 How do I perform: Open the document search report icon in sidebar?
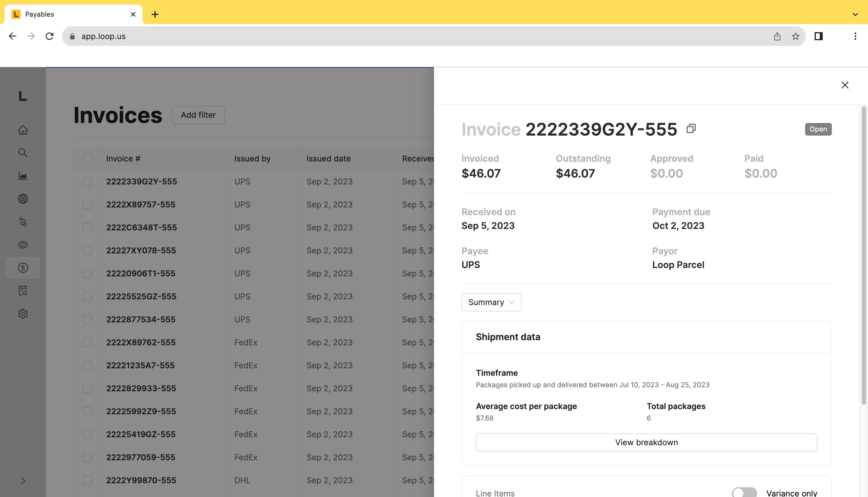point(22,291)
